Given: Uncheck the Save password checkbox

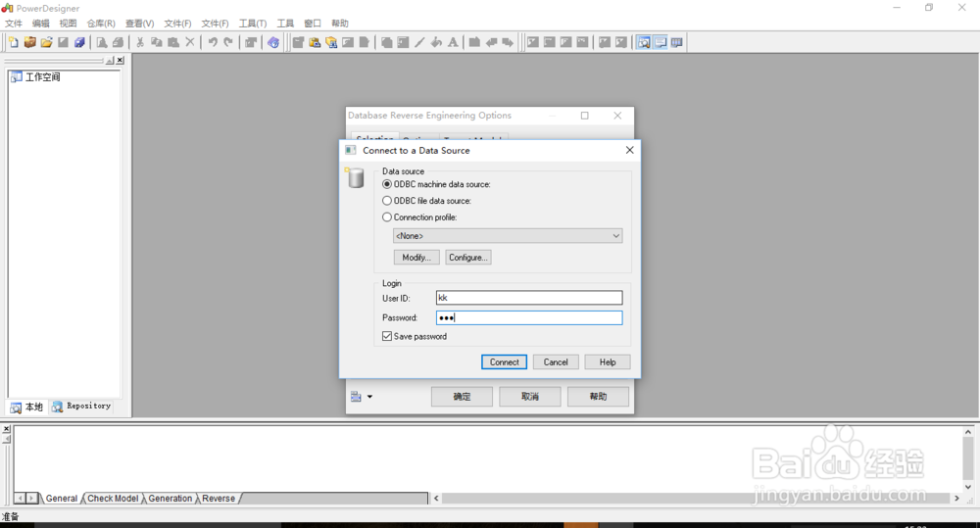Looking at the screenshot, I should point(387,336).
